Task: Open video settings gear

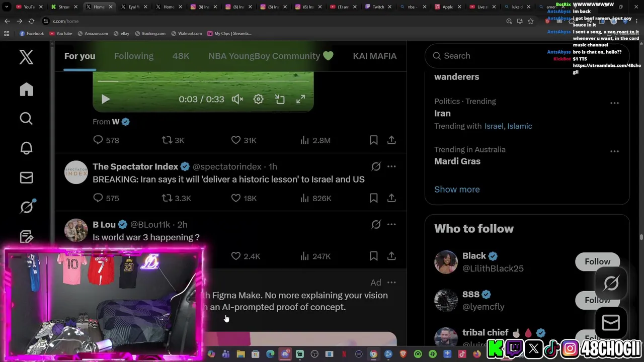Action: pos(258,99)
